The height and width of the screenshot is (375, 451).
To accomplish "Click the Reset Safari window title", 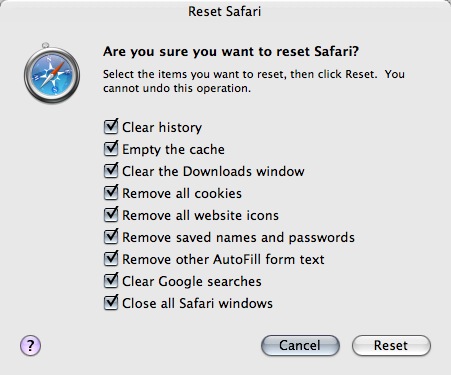I will [224, 11].
